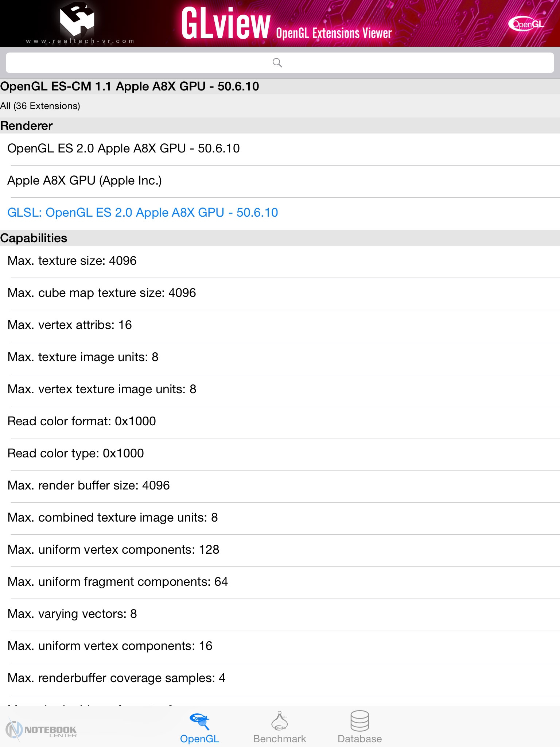Switch to the Database tab label
Viewport: 560px width, 747px height.
(x=359, y=739)
